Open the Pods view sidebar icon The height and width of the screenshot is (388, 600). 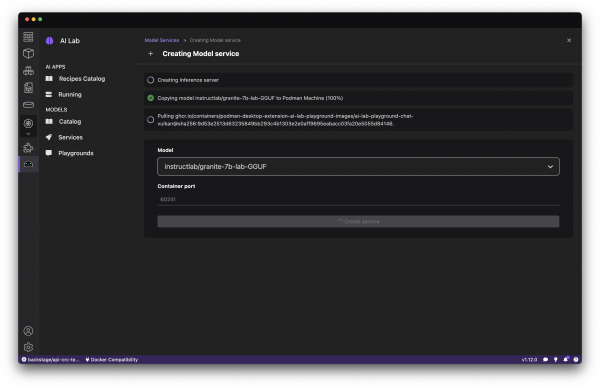click(28, 71)
